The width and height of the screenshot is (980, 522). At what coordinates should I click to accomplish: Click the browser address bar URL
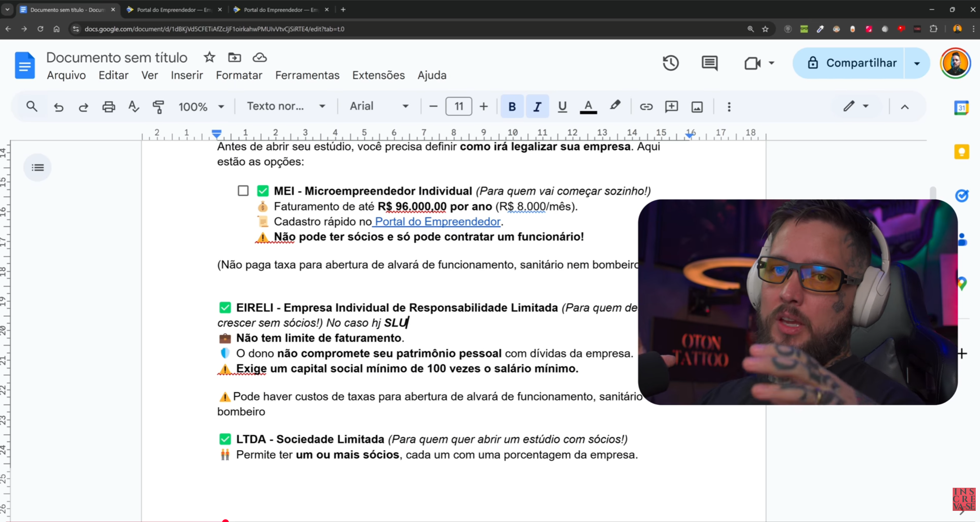(x=214, y=29)
